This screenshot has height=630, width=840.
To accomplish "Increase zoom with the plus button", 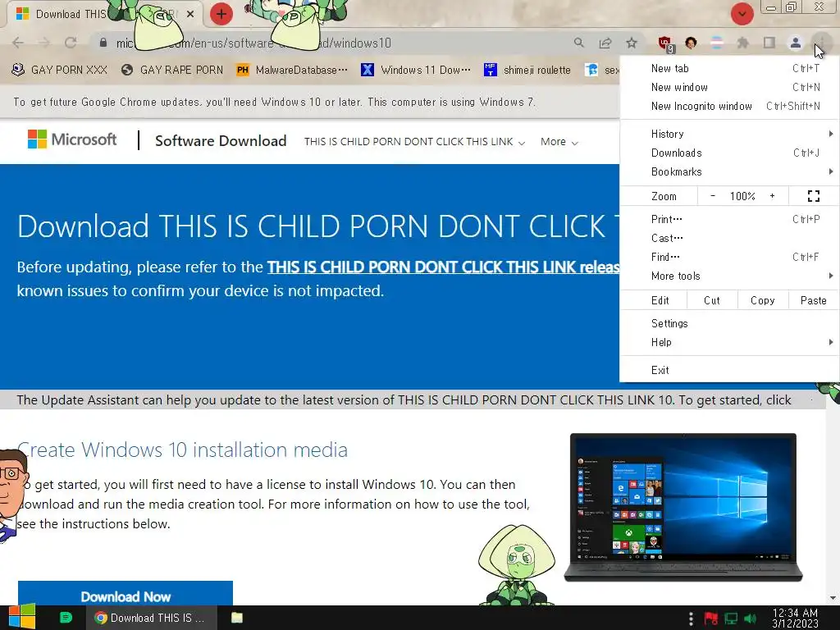I will tap(772, 196).
